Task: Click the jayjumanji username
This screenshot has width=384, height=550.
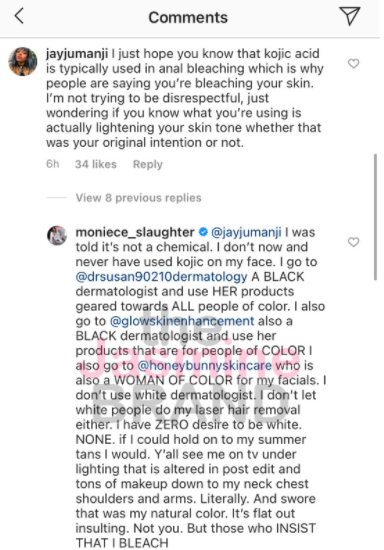Action: click(77, 54)
